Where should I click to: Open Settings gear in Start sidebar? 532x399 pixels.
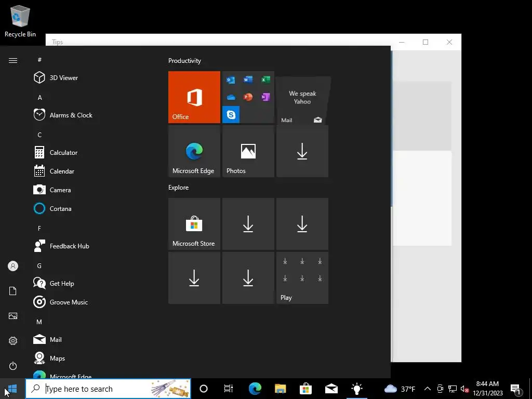(13, 341)
